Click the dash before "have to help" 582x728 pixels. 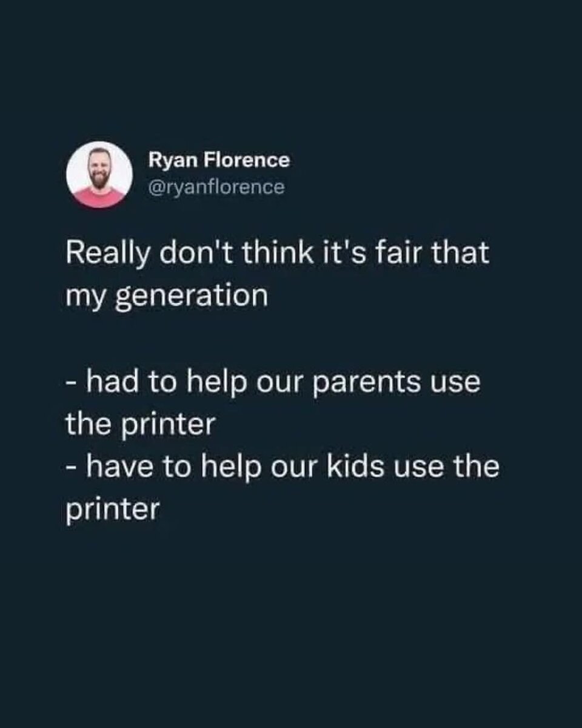click(x=72, y=469)
